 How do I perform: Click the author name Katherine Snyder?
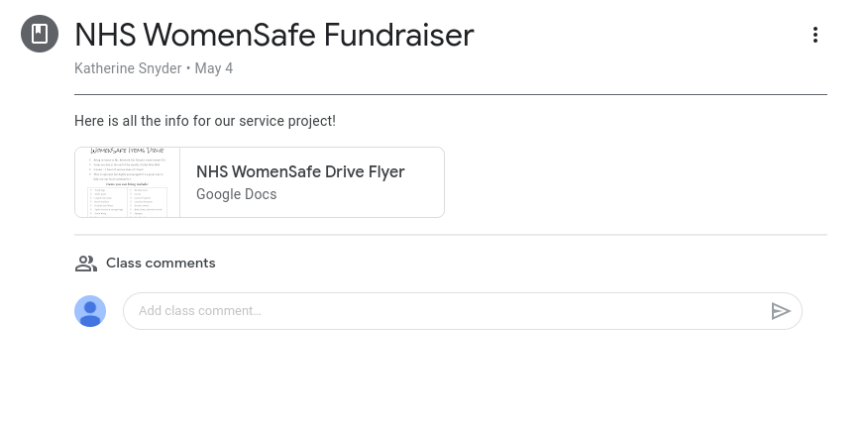pyautogui.click(x=128, y=68)
